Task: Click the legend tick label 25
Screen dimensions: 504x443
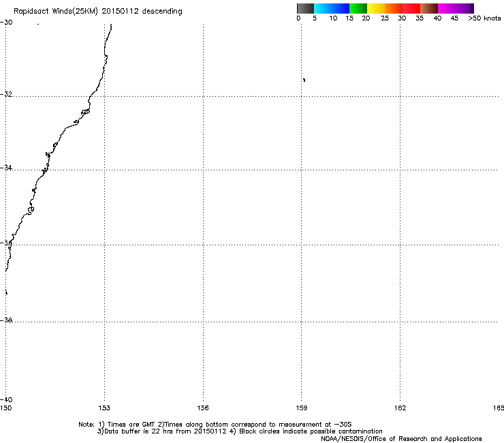Action: (x=385, y=18)
